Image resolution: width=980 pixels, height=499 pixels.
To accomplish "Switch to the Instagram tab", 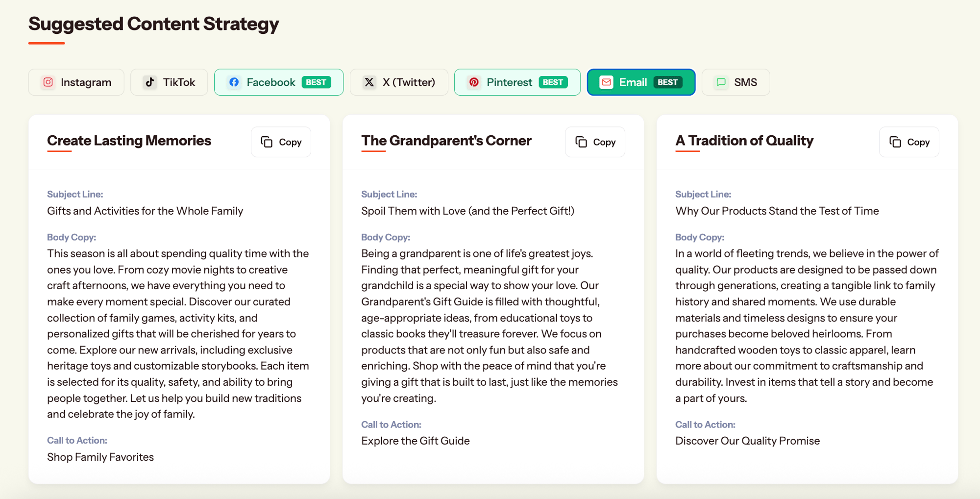I will tap(76, 82).
